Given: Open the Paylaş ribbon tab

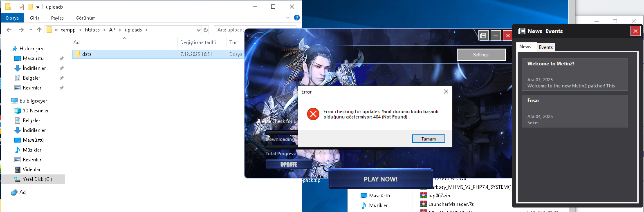Looking at the screenshot, I should pyautogui.click(x=57, y=18).
